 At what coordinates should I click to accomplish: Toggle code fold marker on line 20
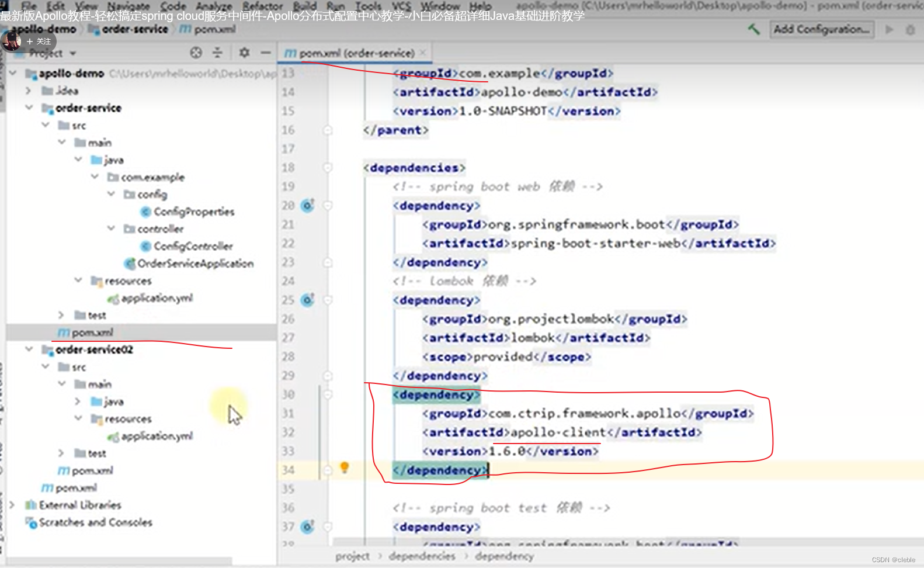point(328,205)
